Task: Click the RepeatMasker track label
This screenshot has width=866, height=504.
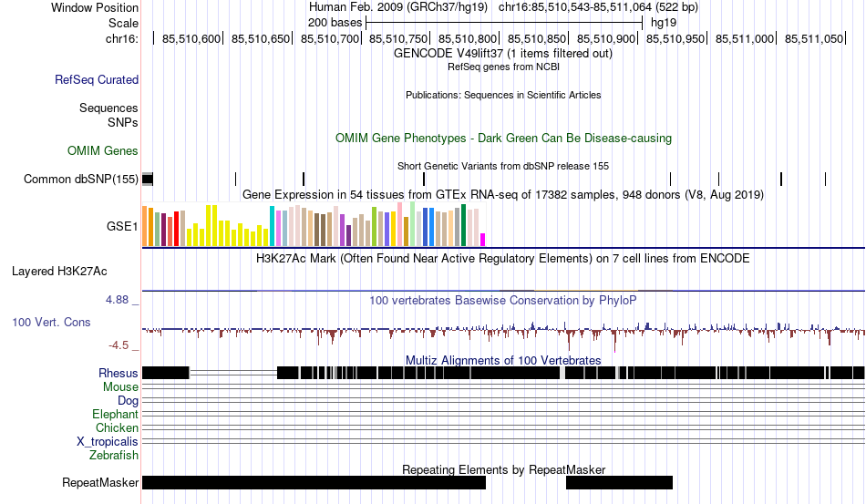Action: click(x=100, y=482)
